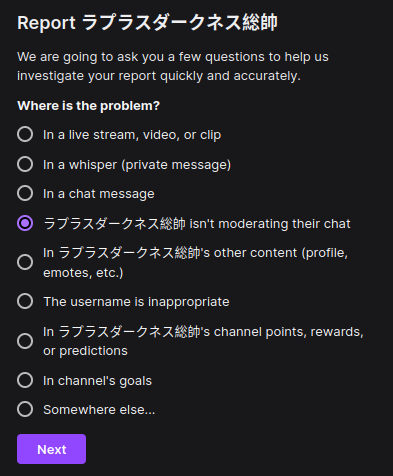This screenshot has height=476, width=393.
Task: Choose 'The username is inappropriate' radio button
Action: 25,301
